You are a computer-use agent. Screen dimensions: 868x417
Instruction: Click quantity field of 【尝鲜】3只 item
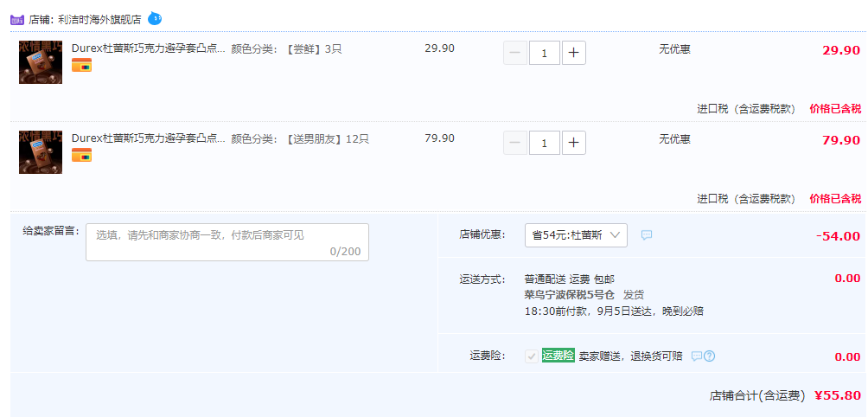pyautogui.click(x=544, y=53)
